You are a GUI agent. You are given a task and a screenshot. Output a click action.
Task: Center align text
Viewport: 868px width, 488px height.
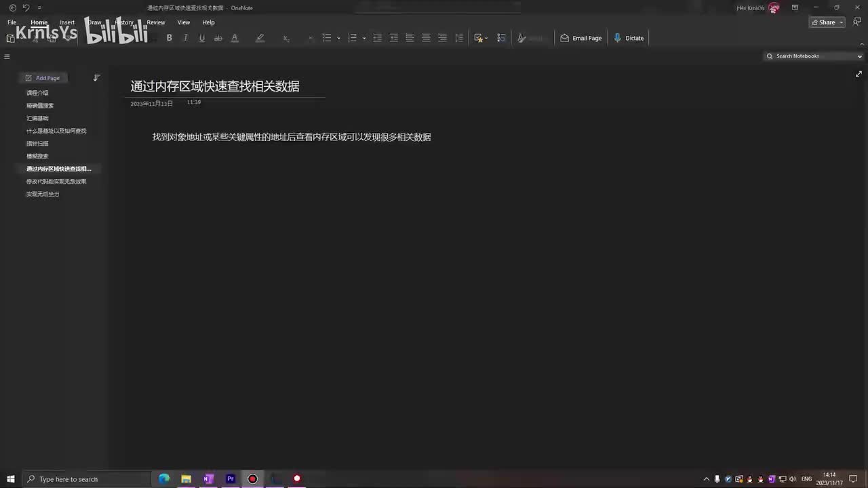click(426, 38)
